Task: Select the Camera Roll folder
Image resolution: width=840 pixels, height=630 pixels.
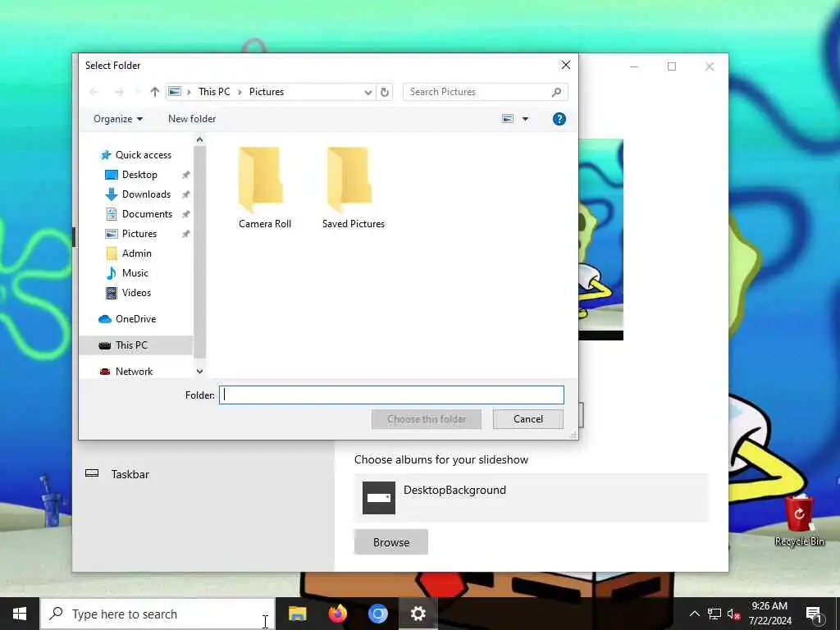Action: click(265, 188)
